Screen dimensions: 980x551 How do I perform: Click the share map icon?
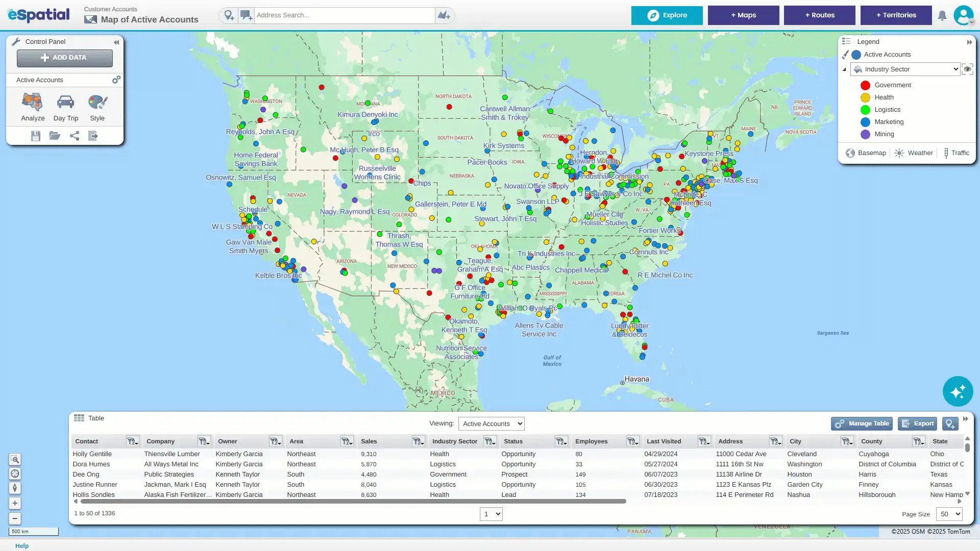coord(75,136)
